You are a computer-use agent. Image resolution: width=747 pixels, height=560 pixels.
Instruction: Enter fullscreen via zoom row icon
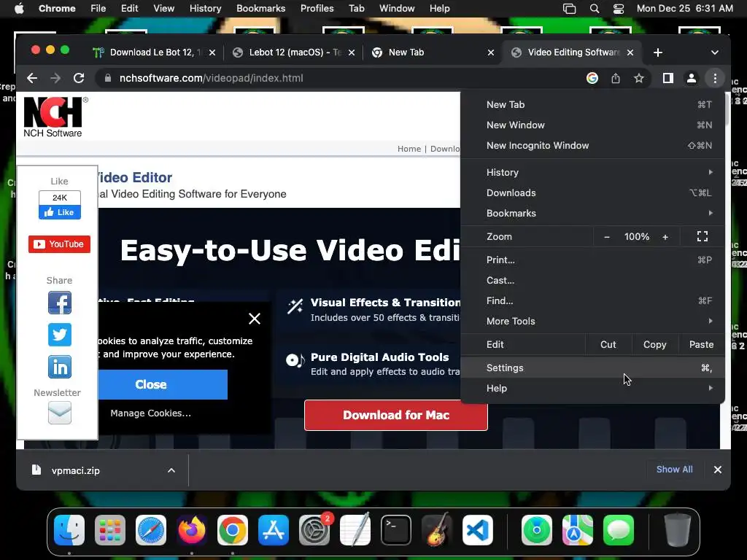pyautogui.click(x=703, y=237)
